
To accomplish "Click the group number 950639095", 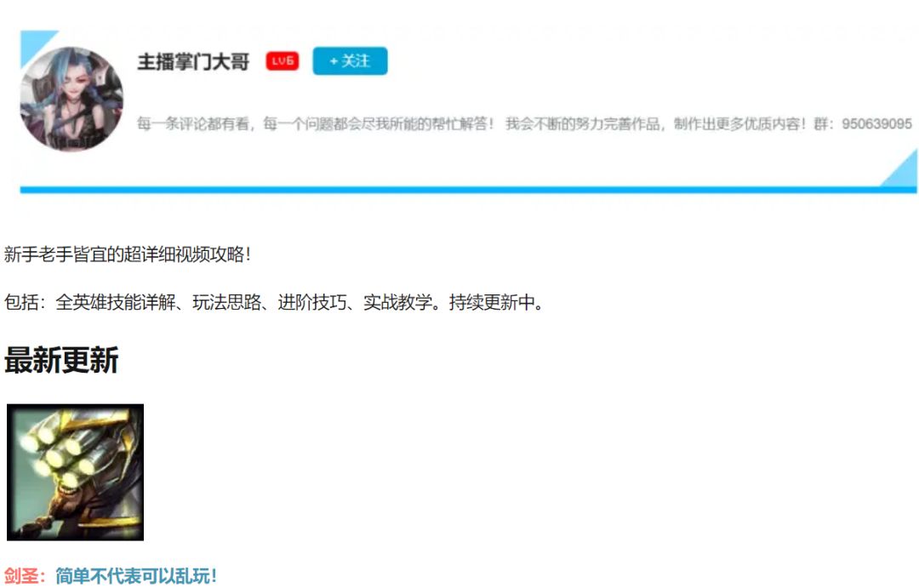I will click(x=876, y=123).
